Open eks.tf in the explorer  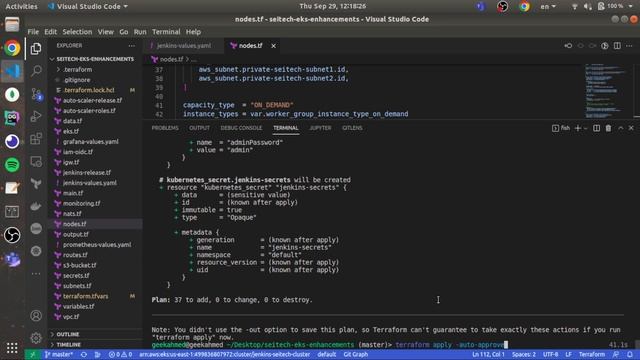coord(71,131)
